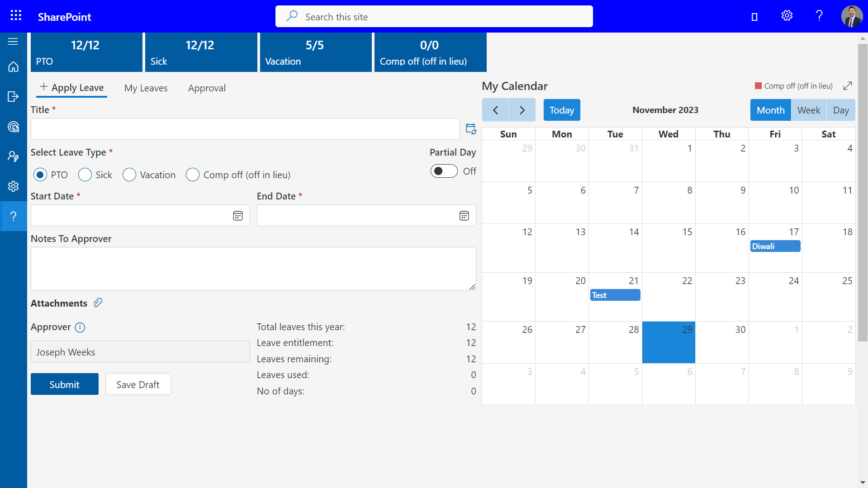Viewport: 868px width, 488px height.
Task: Click the Home icon in the sidebar
Action: [13, 66]
